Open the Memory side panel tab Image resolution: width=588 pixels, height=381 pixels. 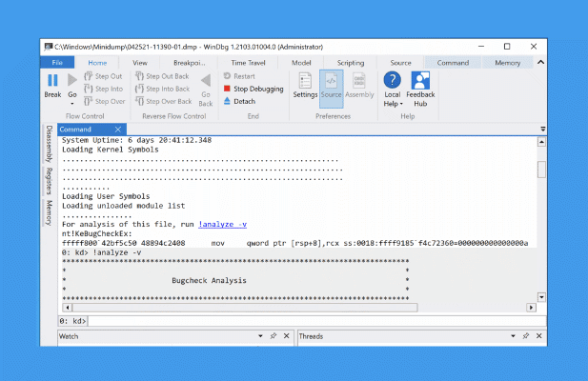click(50, 212)
